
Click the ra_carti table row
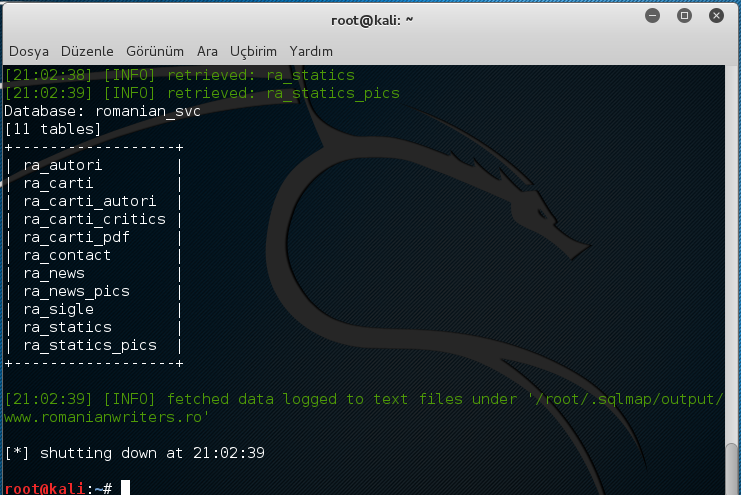pyautogui.click(x=58, y=183)
